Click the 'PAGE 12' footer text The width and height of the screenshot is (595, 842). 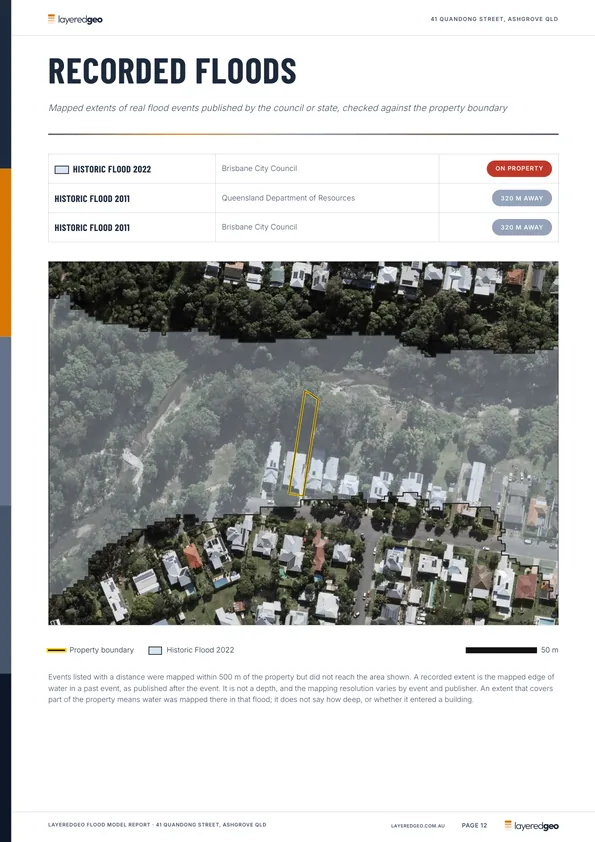click(474, 825)
